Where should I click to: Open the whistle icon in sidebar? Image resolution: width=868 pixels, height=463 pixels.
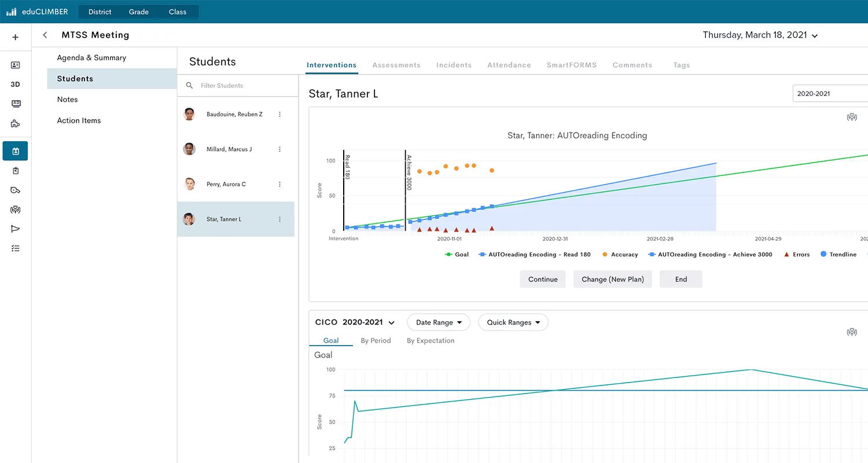[16, 190]
